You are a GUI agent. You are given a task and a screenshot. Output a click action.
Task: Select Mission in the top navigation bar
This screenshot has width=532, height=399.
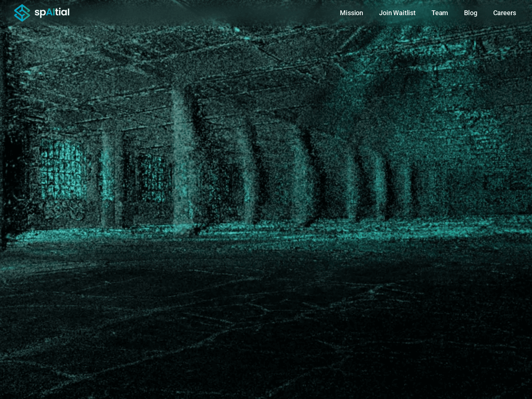[351, 13]
